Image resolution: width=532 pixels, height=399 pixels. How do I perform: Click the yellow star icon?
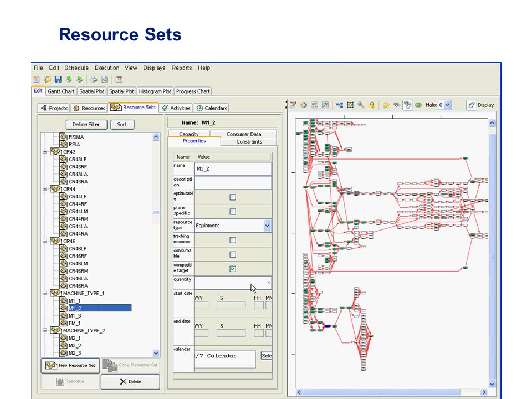386,105
